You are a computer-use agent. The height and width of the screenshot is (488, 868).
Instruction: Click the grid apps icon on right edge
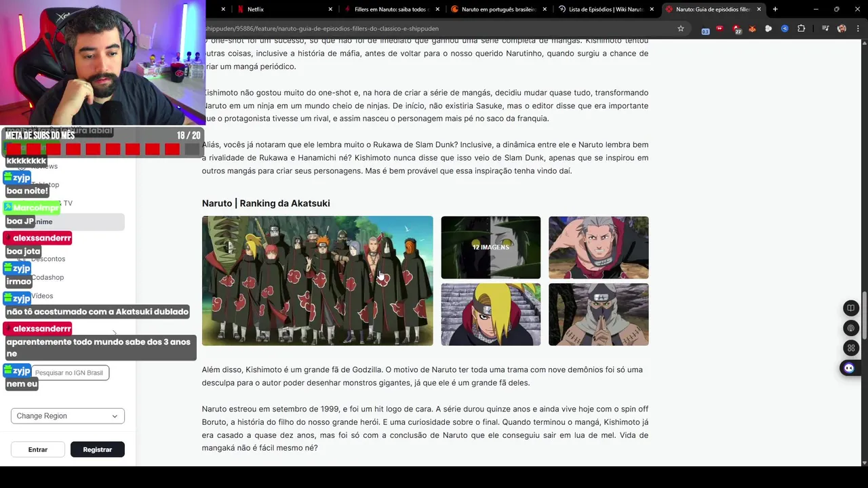click(850, 348)
